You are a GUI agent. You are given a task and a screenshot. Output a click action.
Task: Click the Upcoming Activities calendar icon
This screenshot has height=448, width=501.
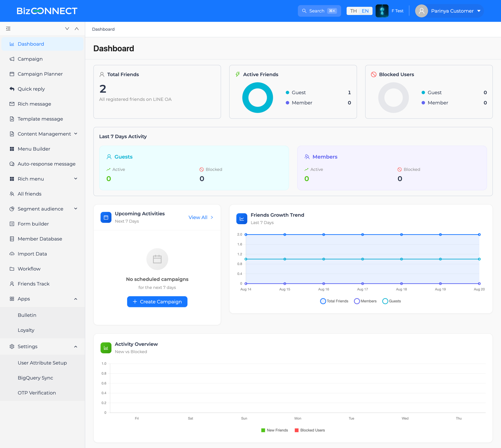(x=106, y=217)
